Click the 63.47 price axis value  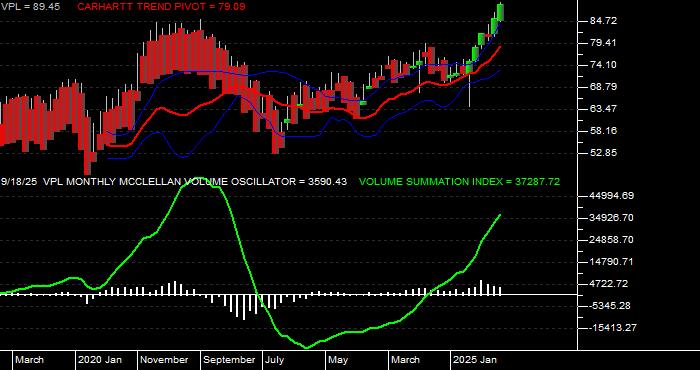click(603, 108)
